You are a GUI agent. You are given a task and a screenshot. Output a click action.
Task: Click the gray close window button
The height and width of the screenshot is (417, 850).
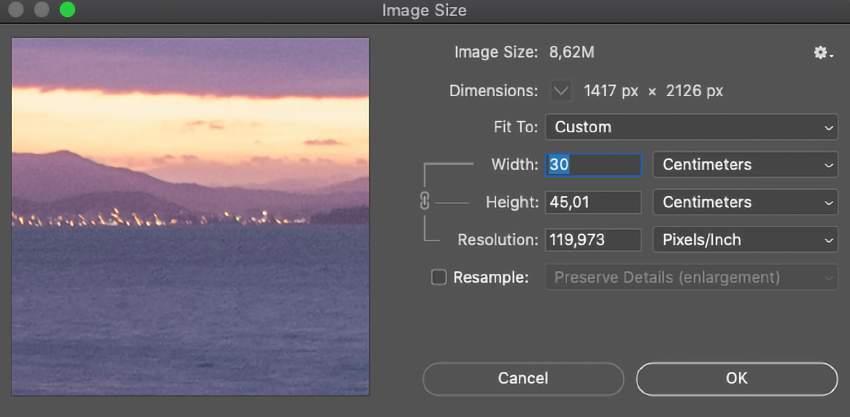click(x=17, y=11)
